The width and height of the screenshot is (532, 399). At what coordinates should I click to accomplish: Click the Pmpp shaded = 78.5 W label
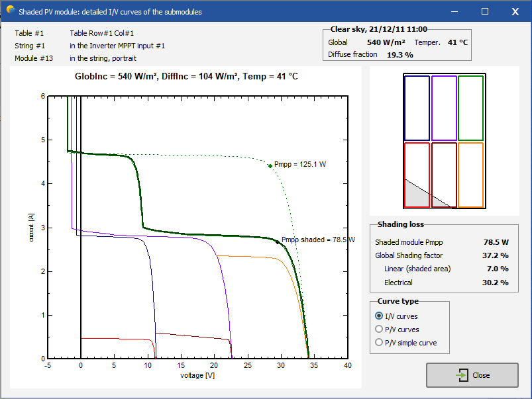pos(318,240)
